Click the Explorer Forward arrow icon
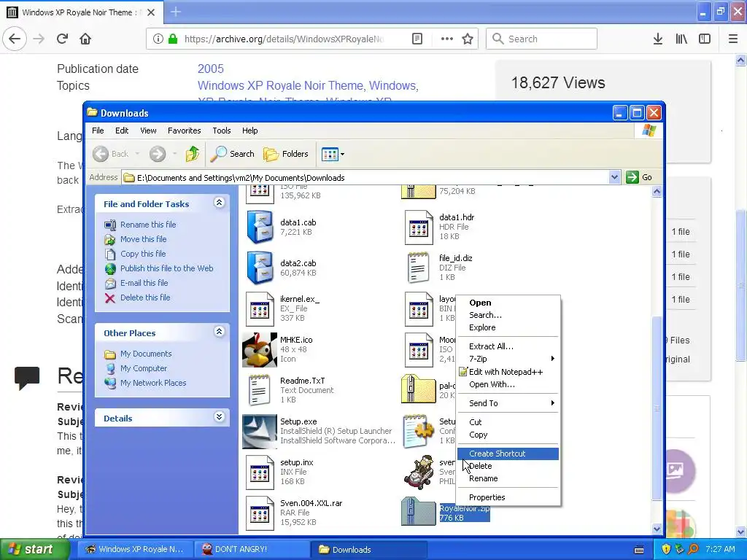 158,154
